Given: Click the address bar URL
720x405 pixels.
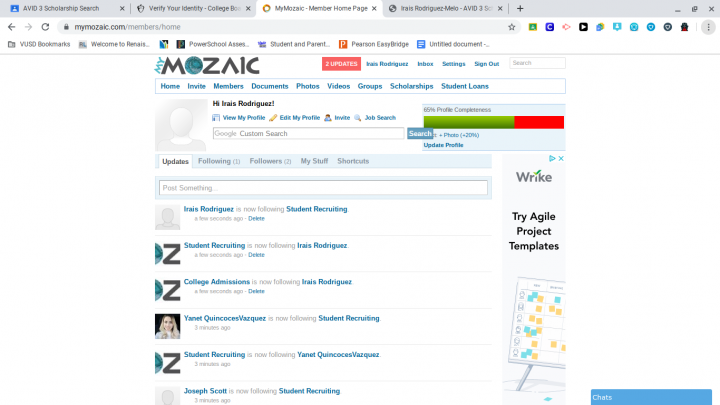Looking at the screenshot, I should pyautogui.click(x=127, y=27).
